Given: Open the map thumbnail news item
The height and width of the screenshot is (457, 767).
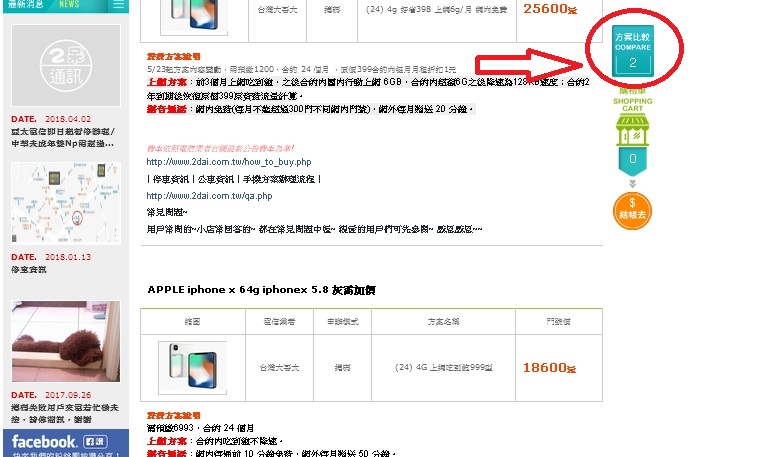Looking at the screenshot, I should click(66, 203).
